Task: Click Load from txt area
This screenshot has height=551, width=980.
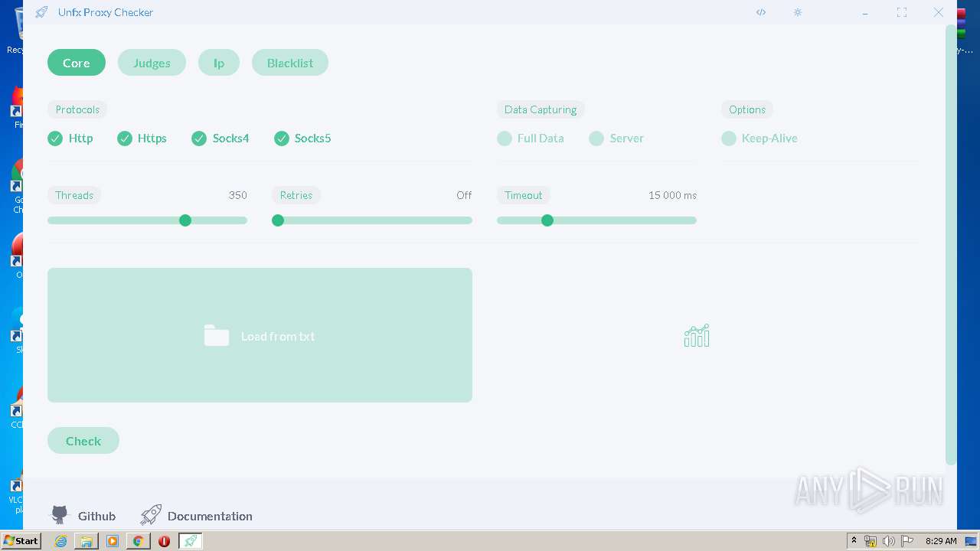Action: tap(260, 335)
